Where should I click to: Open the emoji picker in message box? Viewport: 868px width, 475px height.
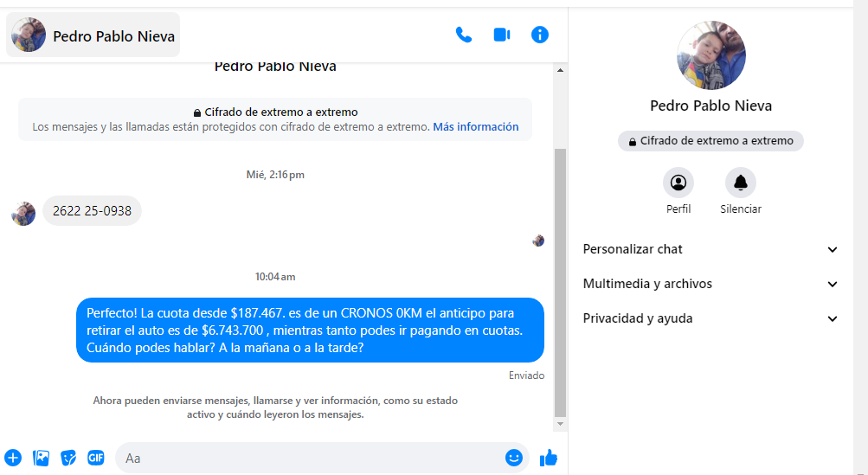click(x=514, y=458)
